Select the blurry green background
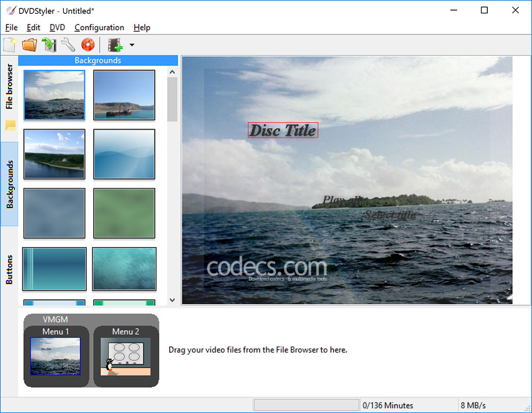Screen dimensions: 532x413 point(124,213)
